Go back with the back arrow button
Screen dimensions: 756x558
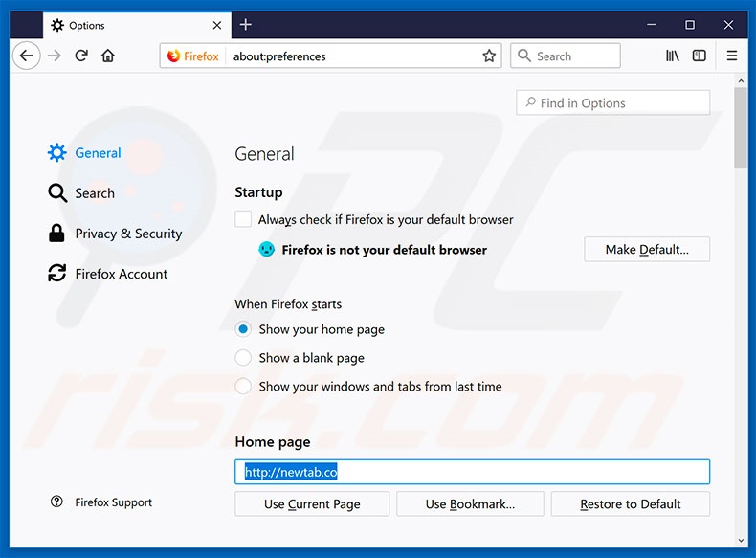pos(26,56)
